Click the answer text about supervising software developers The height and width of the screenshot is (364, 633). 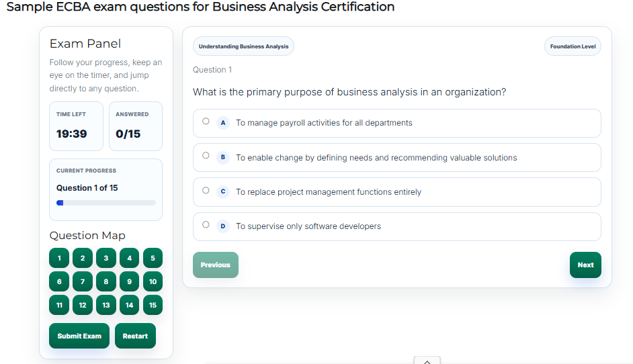click(x=308, y=226)
